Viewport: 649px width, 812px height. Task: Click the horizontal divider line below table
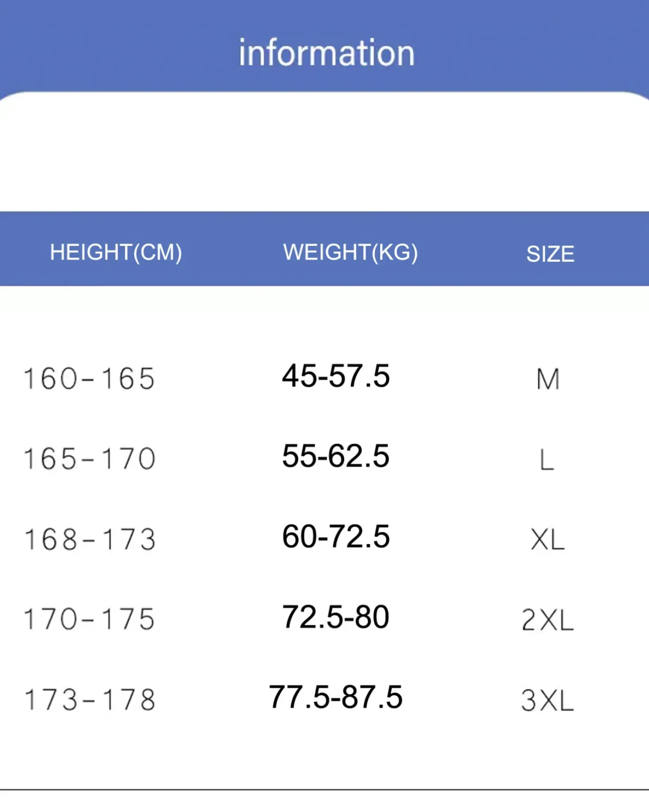pos(324,790)
